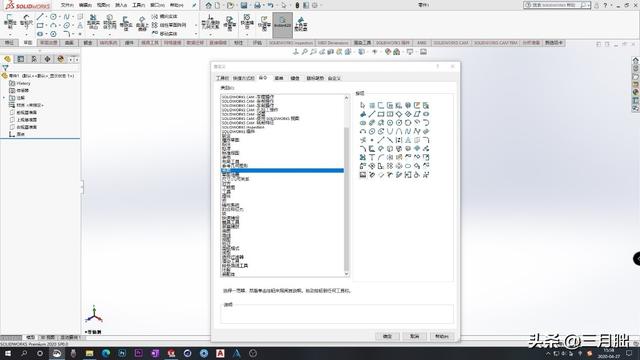Select the Line tool in the Sketch ribbon
This screenshot has width=640, height=360.
[x=40, y=17]
